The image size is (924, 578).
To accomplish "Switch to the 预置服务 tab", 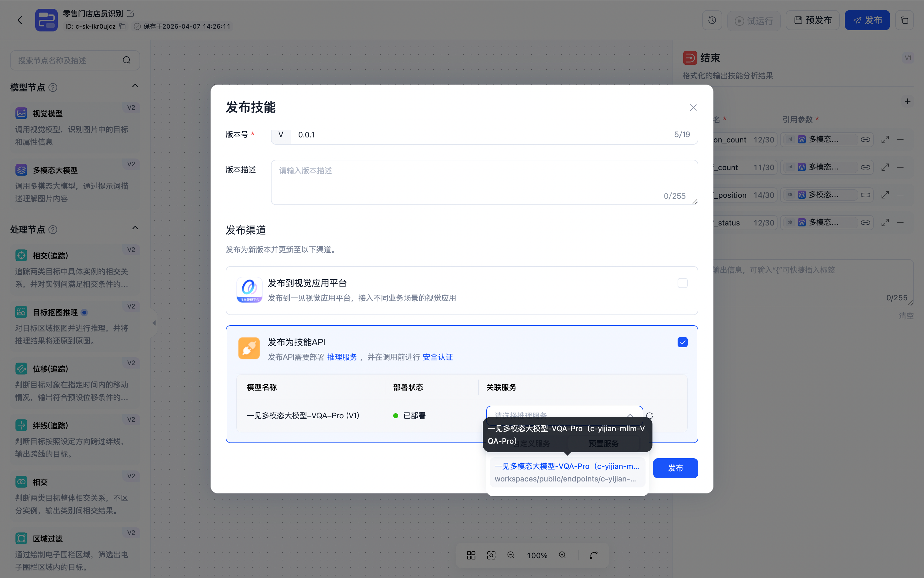I will [603, 443].
